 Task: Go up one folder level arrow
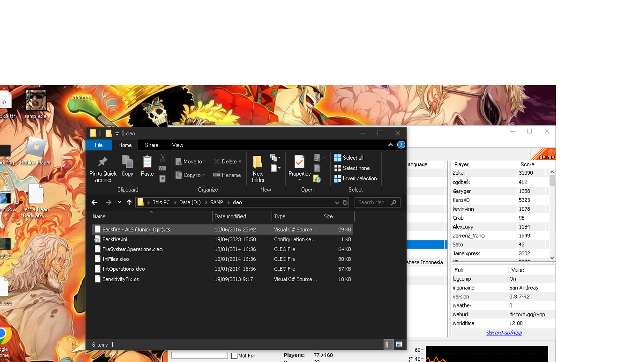pos(129,202)
